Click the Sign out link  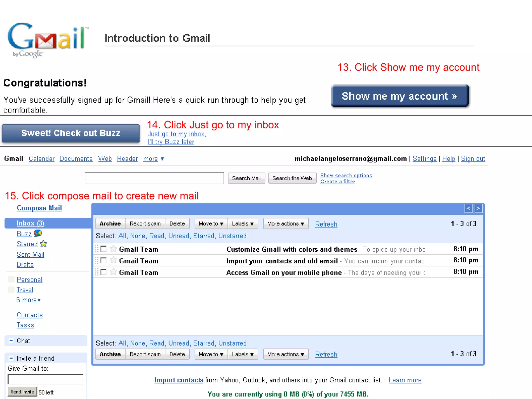coord(473,159)
